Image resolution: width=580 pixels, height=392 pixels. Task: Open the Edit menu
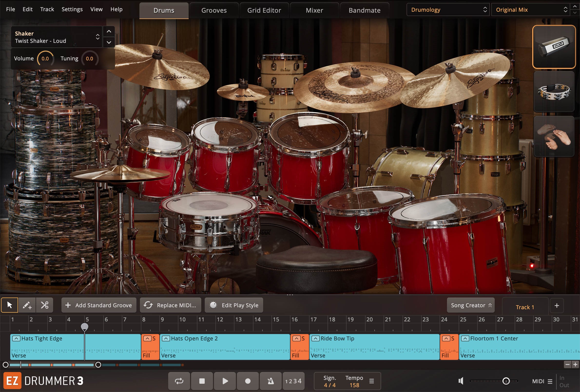click(28, 9)
